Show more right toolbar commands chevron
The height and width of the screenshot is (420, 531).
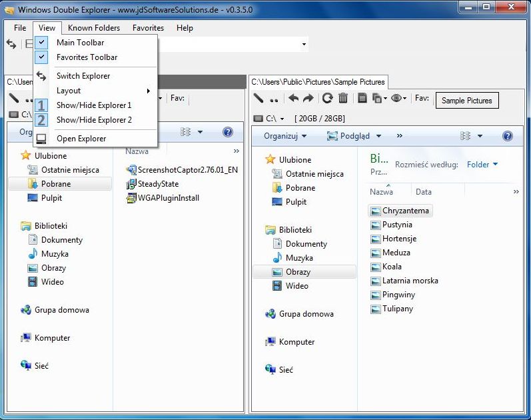(x=400, y=135)
